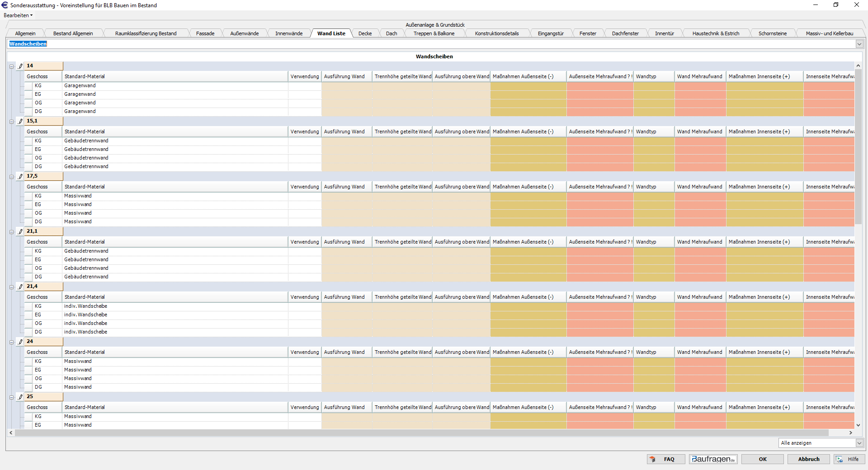This screenshot has width=868, height=470.
Task: Click the pencil icon next to group 15,1
Action: pyautogui.click(x=20, y=121)
